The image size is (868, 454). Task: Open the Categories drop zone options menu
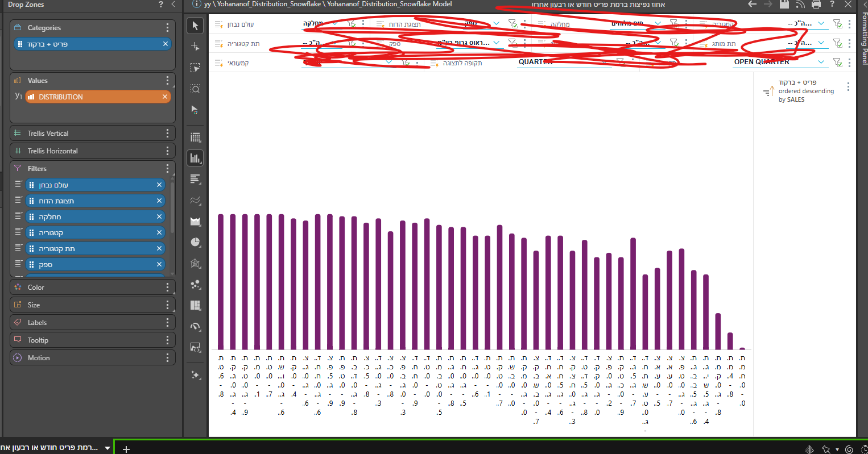point(167,28)
